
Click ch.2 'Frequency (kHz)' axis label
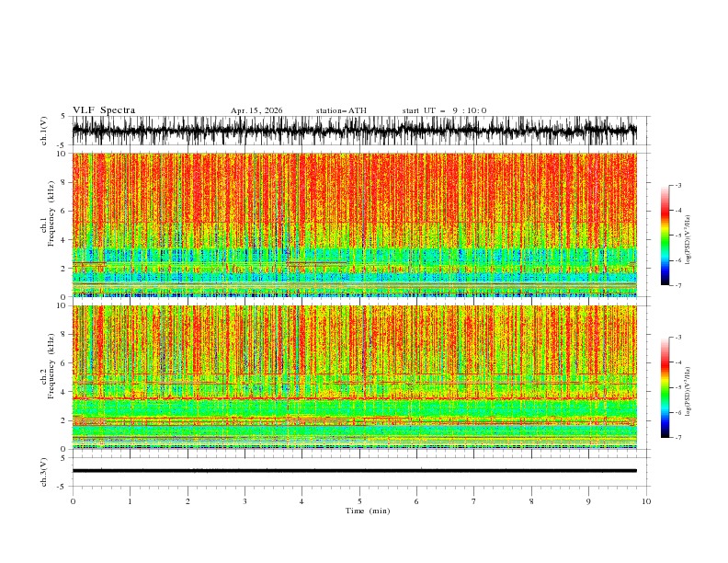coord(51,365)
